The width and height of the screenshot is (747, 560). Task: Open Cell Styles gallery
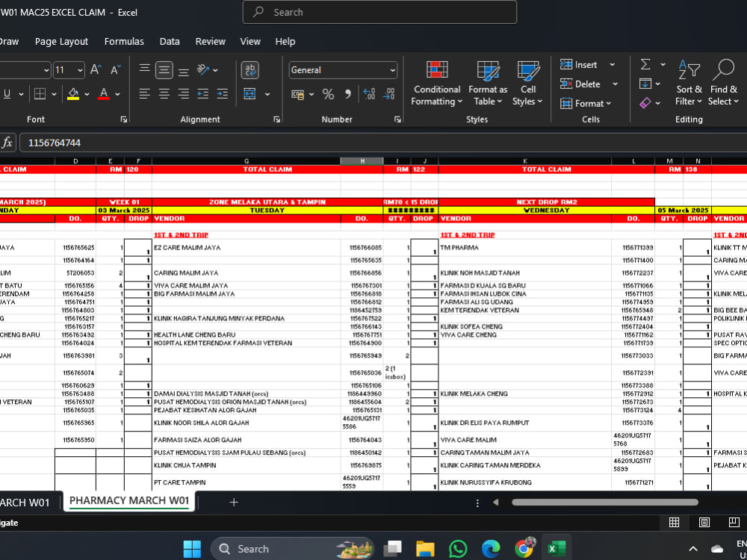(x=528, y=84)
